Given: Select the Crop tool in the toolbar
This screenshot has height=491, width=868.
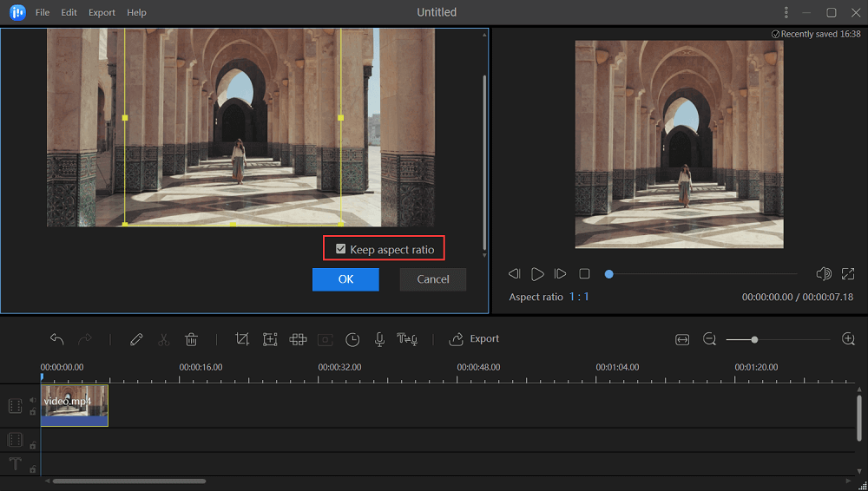Looking at the screenshot, I should point(242,339).
